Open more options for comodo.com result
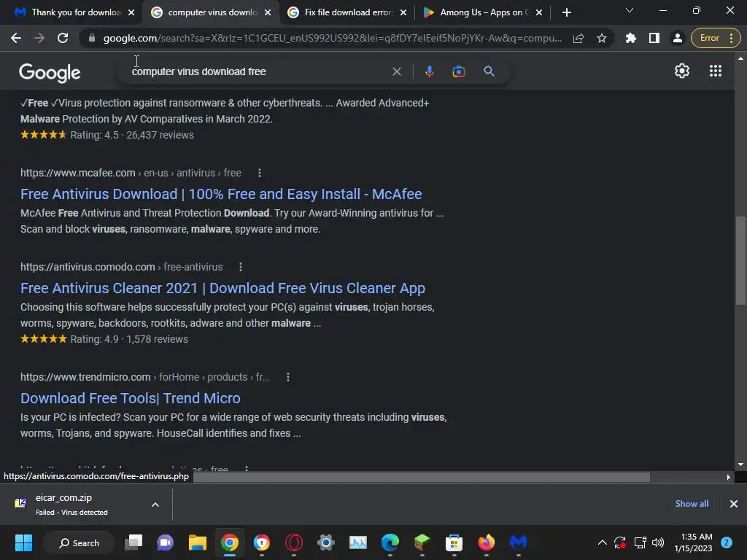 [x=241, y=267]
